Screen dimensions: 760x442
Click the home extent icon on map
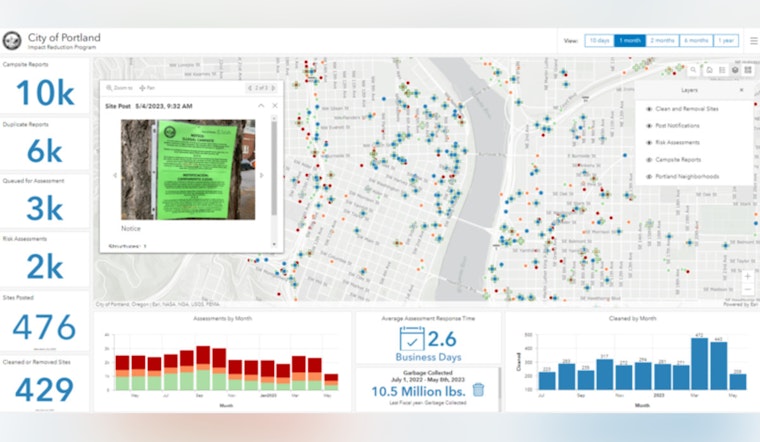click(x=709, y=70)
